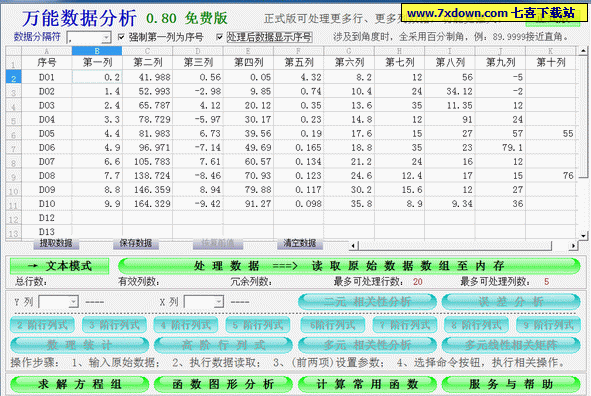This screenshot has width=591, height=396.
Task: Select the 序号 header cell
Action: [47, 63]
